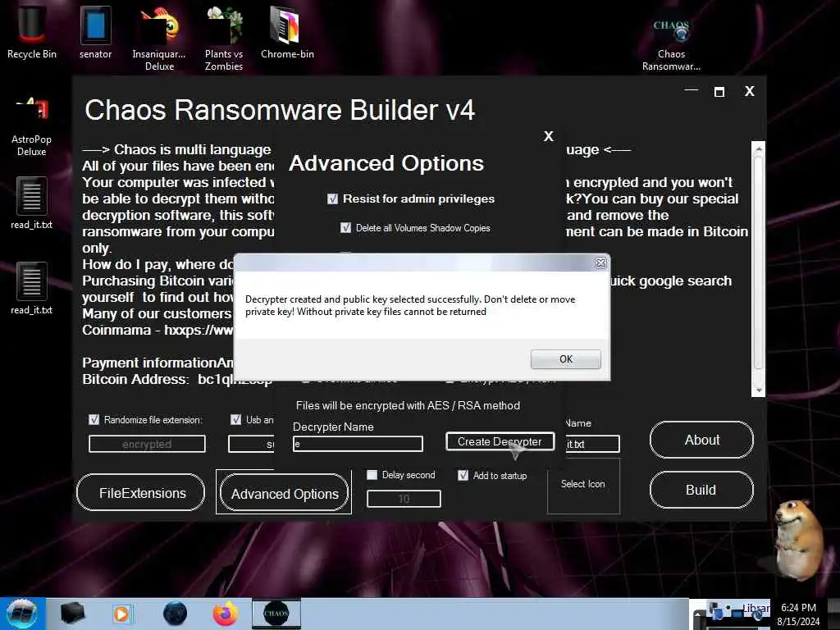Click the ransom note scrollbar down arrow

[x=758, y=390]
